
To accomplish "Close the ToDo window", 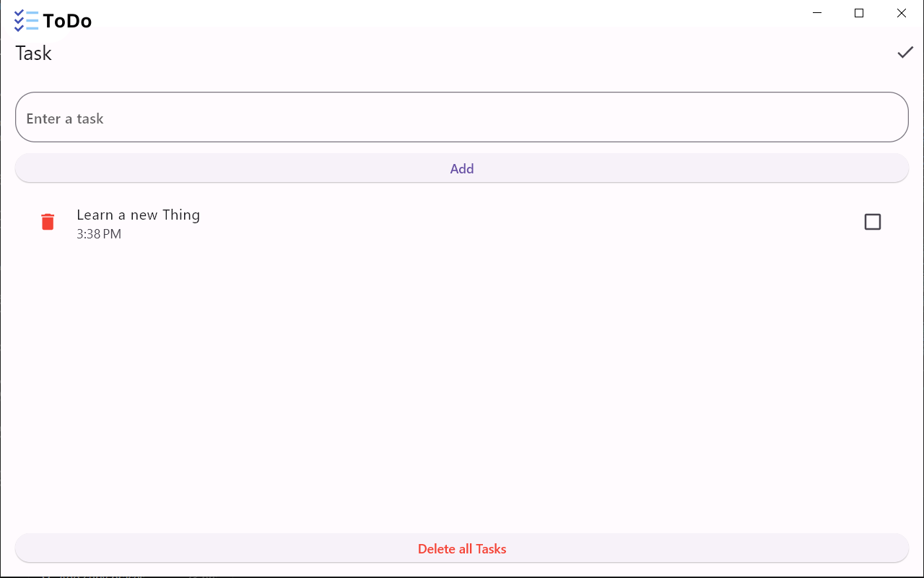I will pyautogui.click(x=902, y=13).
